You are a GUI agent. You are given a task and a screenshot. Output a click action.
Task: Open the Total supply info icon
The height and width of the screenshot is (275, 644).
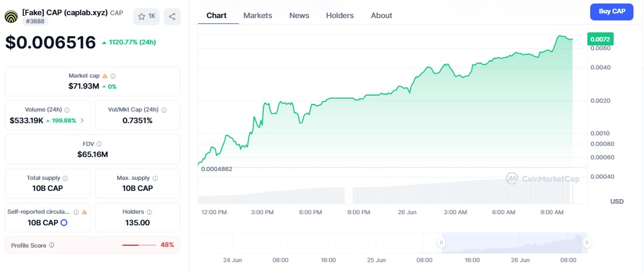tap(66, 178)
